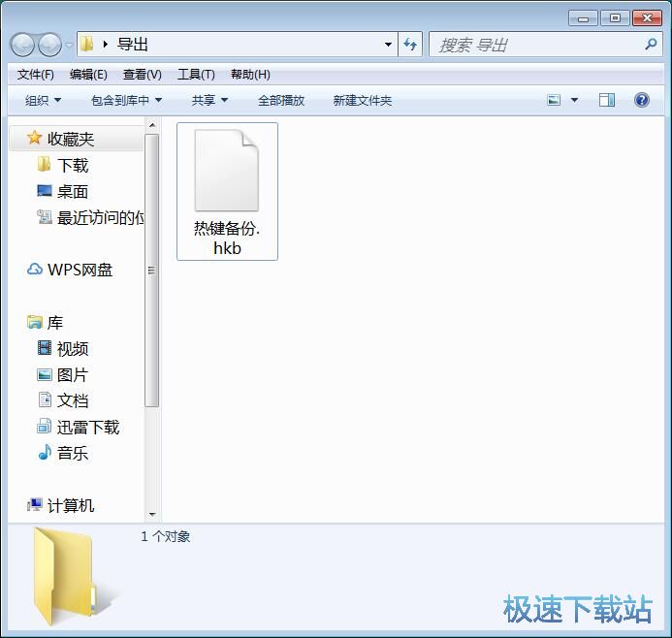
Task: Open the 音乐 library
Action: tap(73, 454)
